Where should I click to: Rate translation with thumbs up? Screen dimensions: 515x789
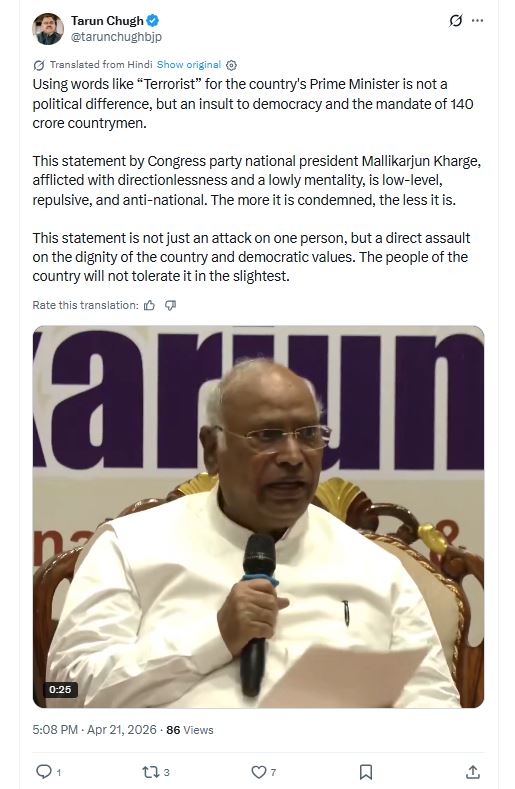[x=150, y=305]
